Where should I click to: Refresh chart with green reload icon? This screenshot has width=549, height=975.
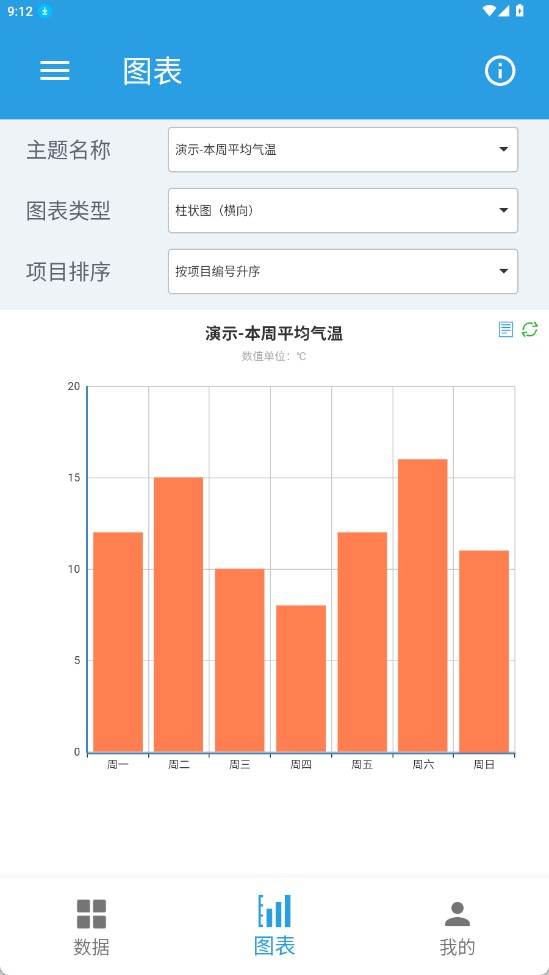530,330
